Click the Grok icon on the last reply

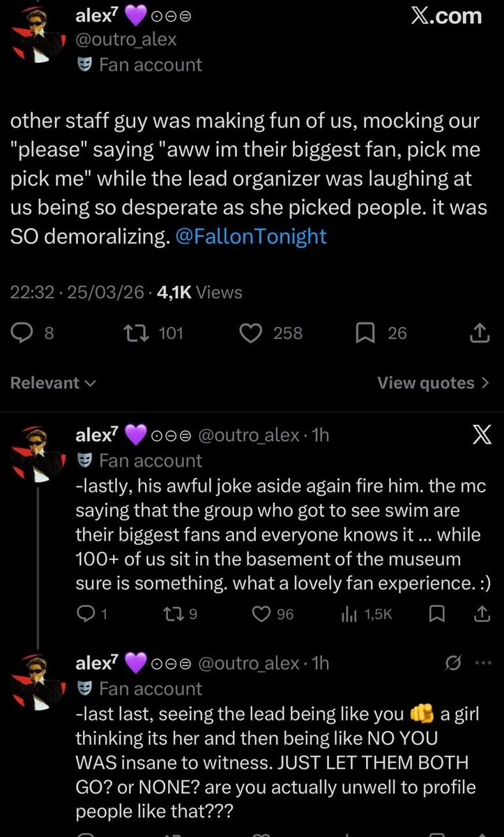point(452,663)
